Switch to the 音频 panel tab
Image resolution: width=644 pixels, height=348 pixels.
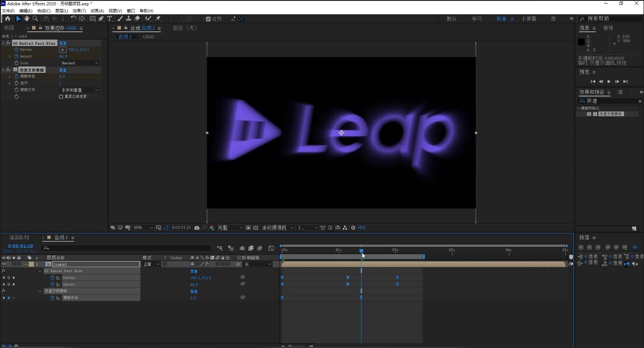tap(608, 28)
